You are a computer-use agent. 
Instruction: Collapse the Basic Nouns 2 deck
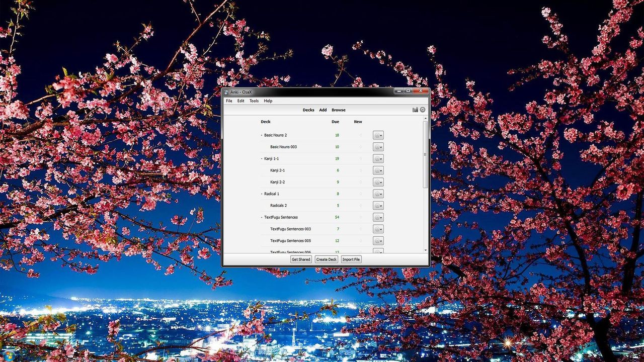pos(262,135)
